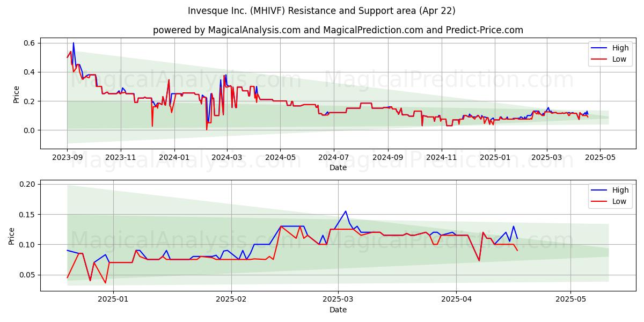
Task: Click the '0.10' price tick label
Action: [28, 245]
